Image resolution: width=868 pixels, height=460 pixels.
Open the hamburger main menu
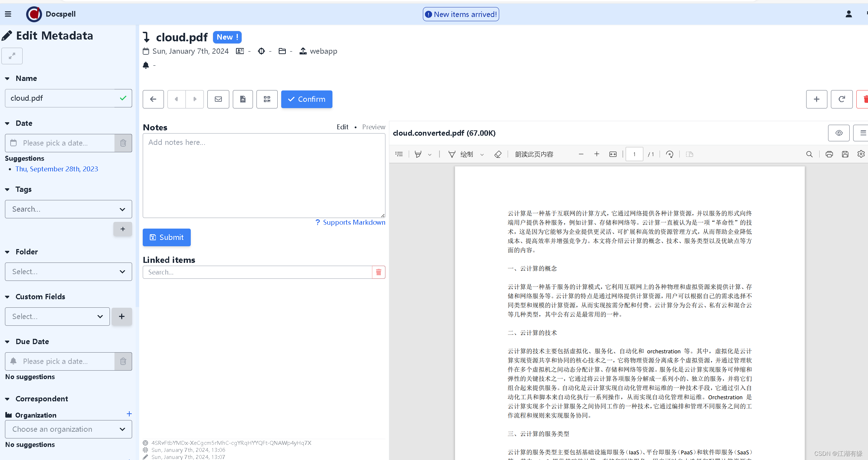pos(8,14)
